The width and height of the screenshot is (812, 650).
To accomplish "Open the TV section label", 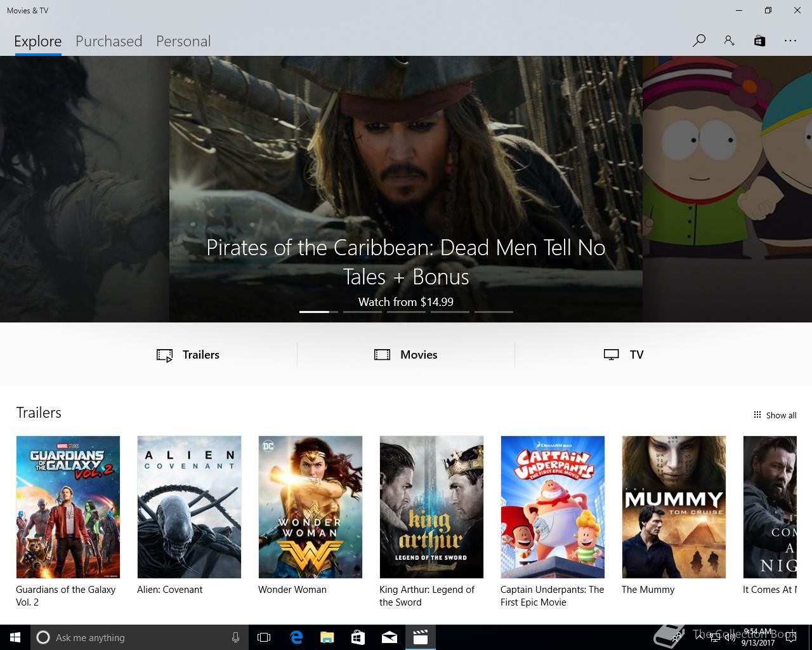I will point(637,355).
